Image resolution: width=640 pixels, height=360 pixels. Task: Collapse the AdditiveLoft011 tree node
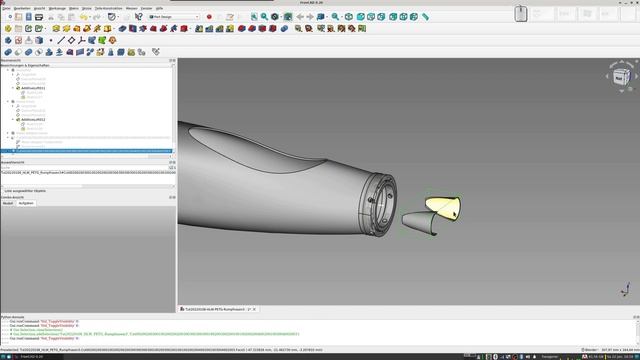coord(13,88)
